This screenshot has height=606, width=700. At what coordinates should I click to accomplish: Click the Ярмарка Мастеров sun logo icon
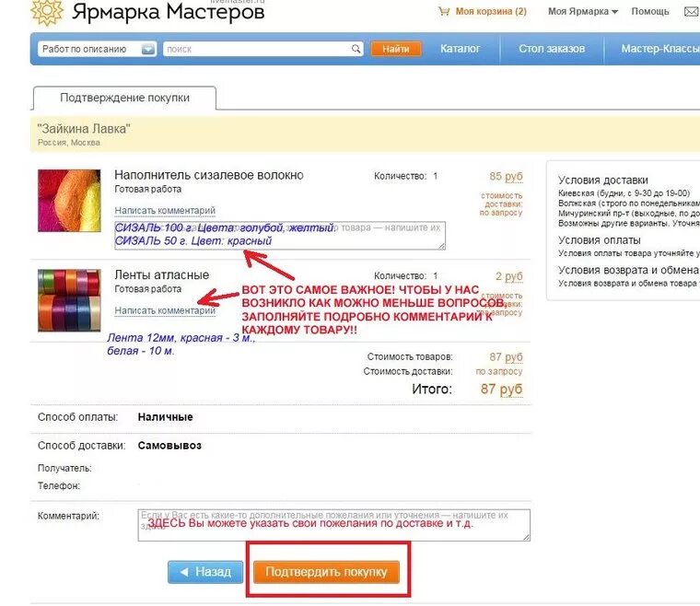(47, 12)
